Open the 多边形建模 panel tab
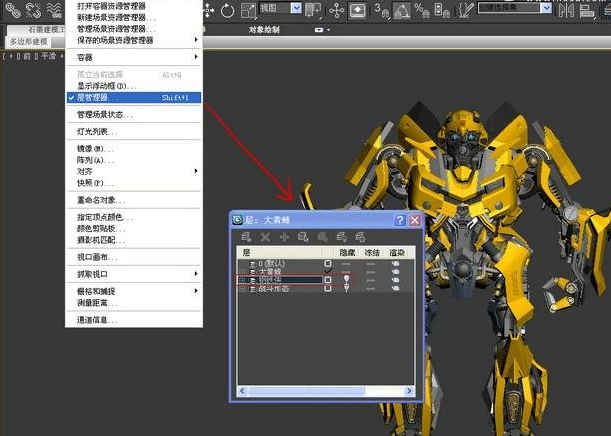 (x=28, y=41)
